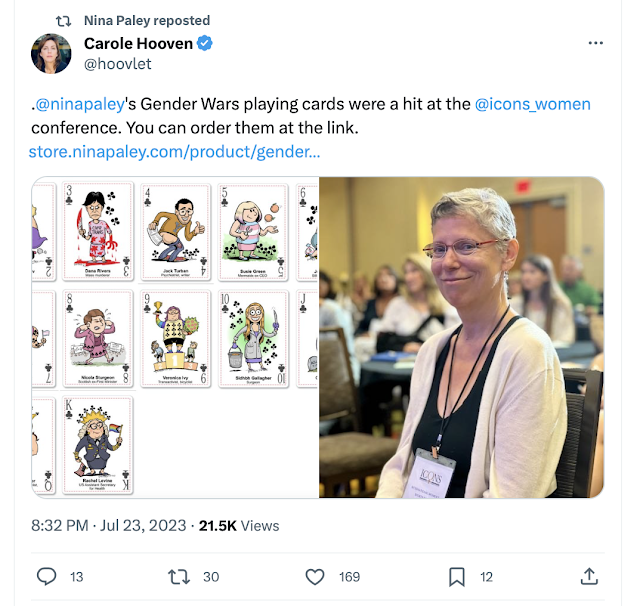Follow the @icons_women mention link

(x=533, y=104)
